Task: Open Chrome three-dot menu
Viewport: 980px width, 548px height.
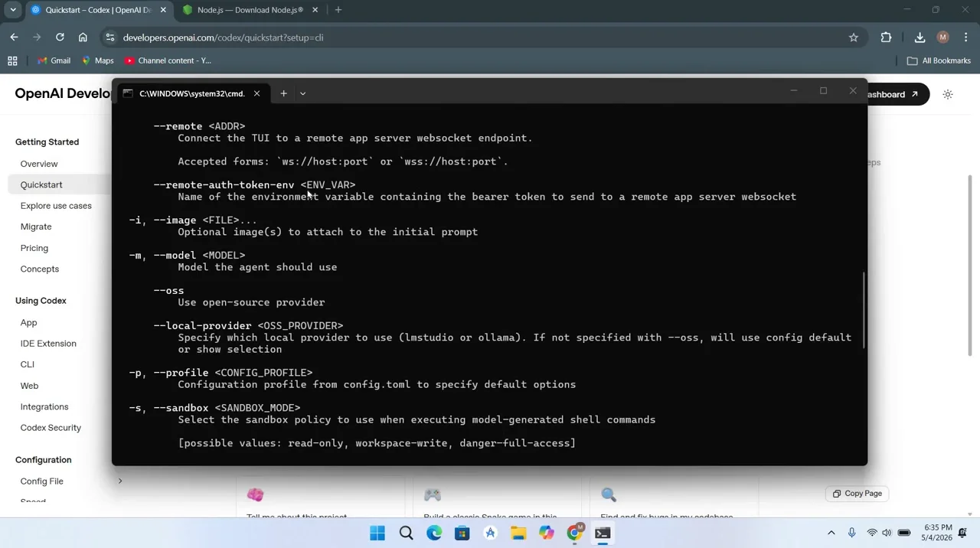Action: (x=967, y=37)
